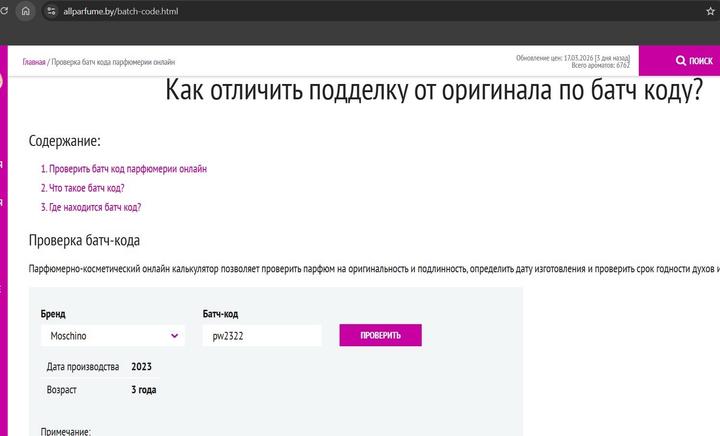Screen dimensions: 720x436
Task: Open site information icon beside the URL
Action: 51,10
